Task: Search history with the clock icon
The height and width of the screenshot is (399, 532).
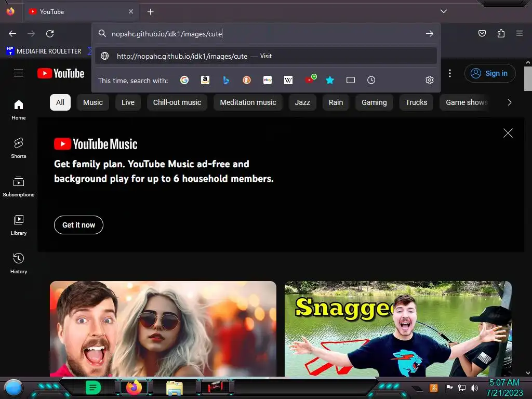Action: (x=371, y=80)
